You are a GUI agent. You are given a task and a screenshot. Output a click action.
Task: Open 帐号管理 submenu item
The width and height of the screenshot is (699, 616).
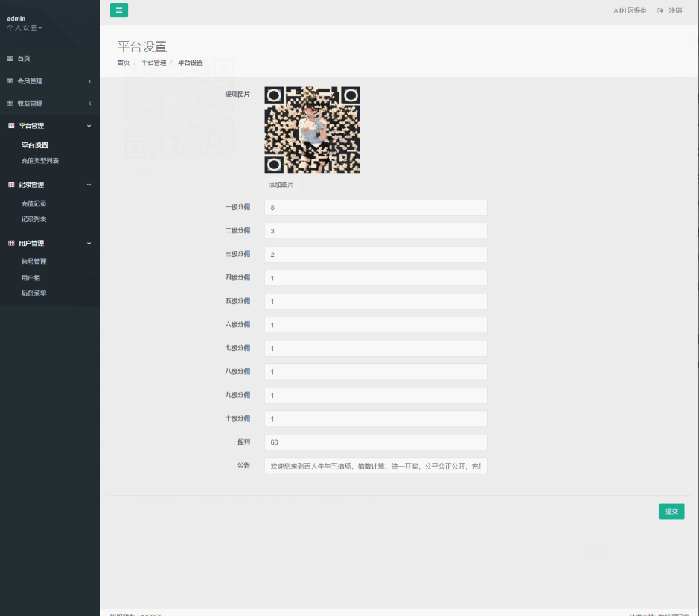(x=34, y=262)
